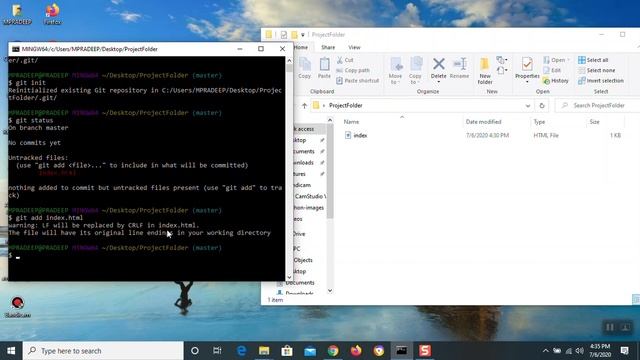Open Properties in the ribbon

527,70
